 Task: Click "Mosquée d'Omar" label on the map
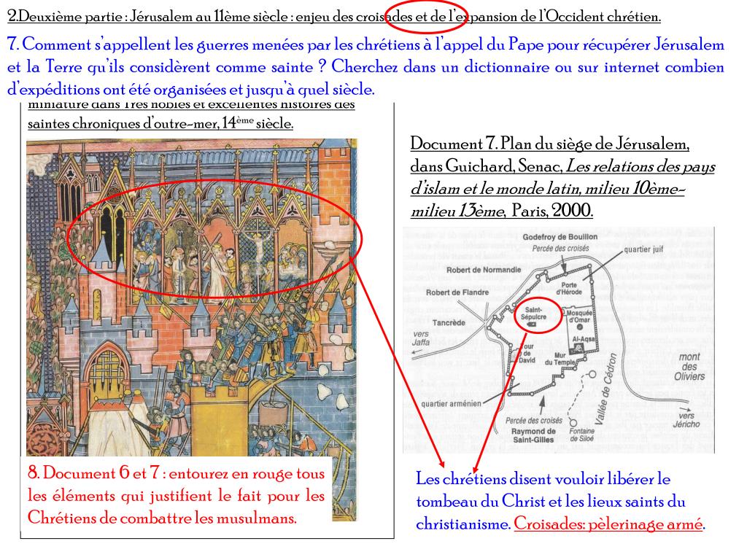click(579, 316)
